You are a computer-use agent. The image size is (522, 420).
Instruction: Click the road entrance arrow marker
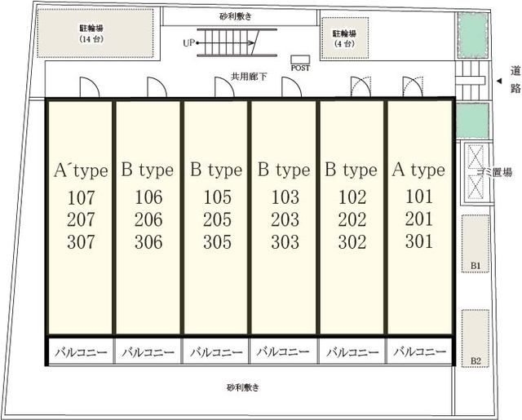pos(498,80)
